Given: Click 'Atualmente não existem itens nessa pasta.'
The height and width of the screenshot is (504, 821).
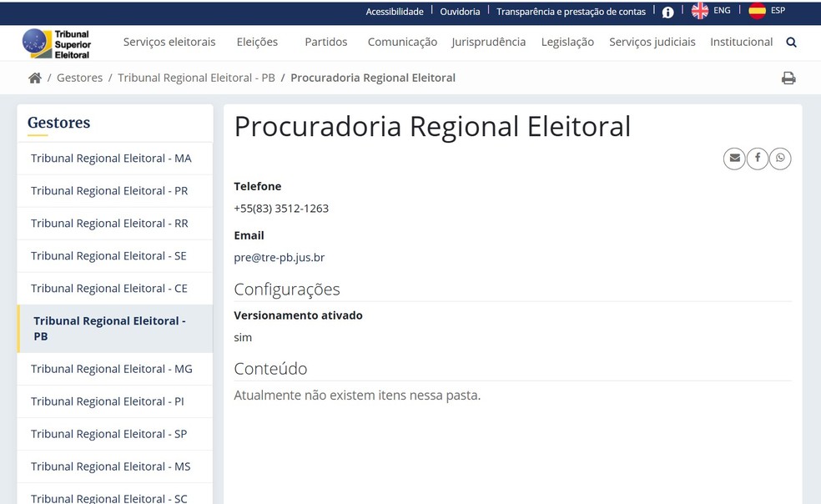Looking at the screenshot, I should coord(357,395).
